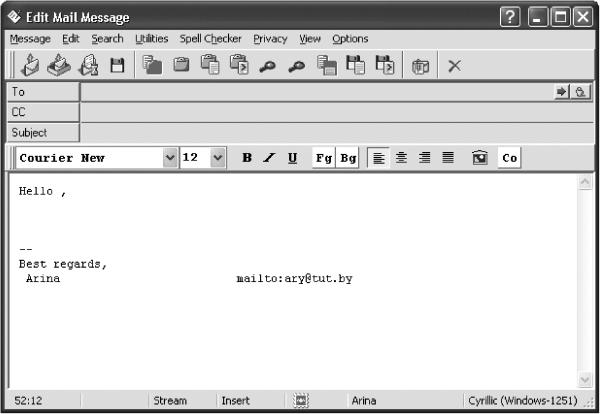This screenshot has width=600, height=414.
Task: Click the CC label button
Action: click(43, 112)
